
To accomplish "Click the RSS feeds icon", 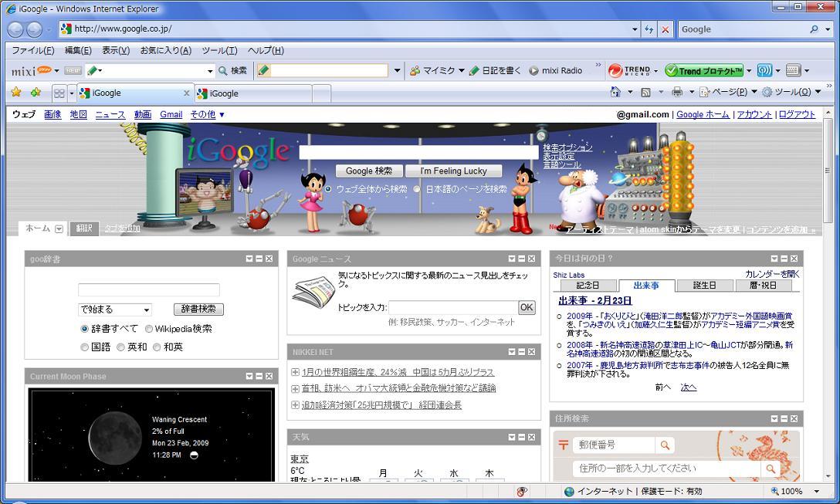I will tap(645, 93).
